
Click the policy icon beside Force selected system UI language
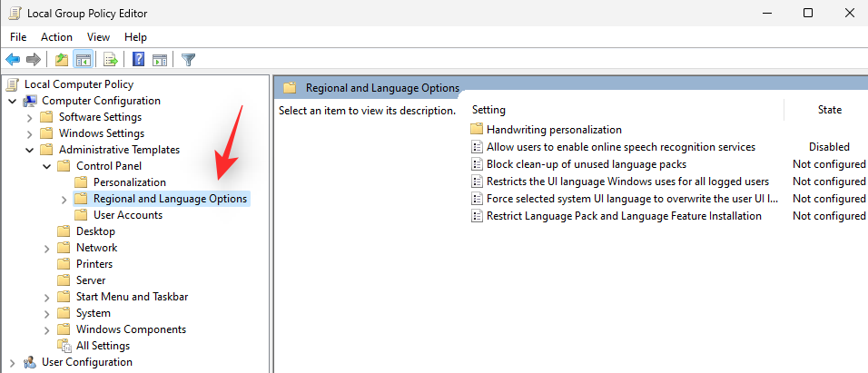[x=477, y=199]
